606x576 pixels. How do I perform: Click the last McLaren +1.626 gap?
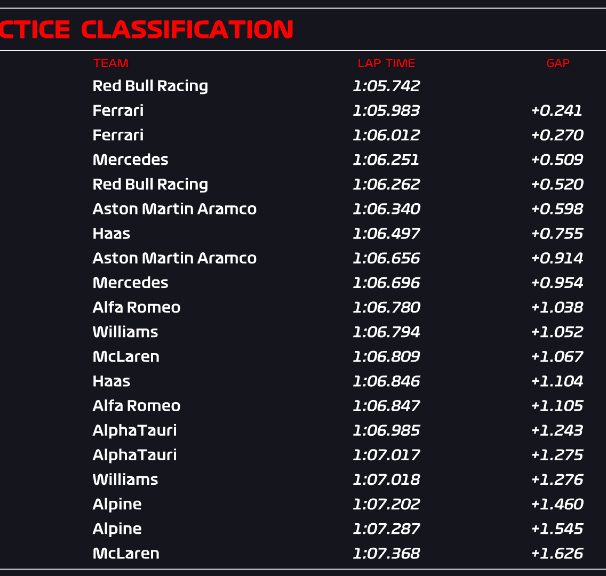point(557,553)
